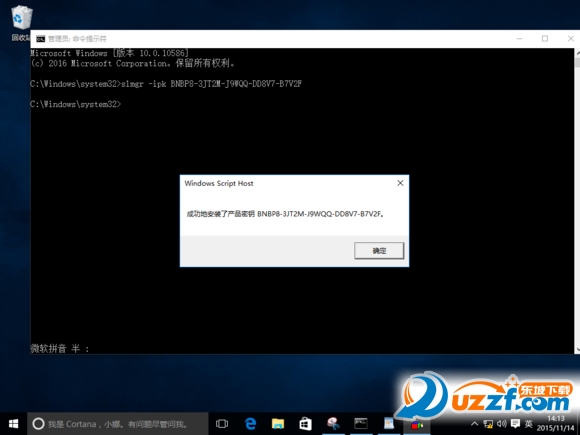Click the 微软拼音 半 input status line

pyautogui.click(x=60, y=348)
